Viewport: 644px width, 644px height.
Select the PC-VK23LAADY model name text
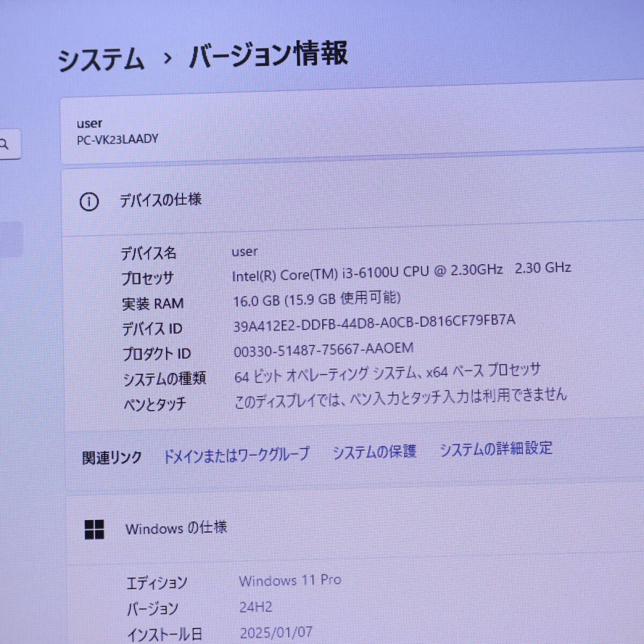118,140
